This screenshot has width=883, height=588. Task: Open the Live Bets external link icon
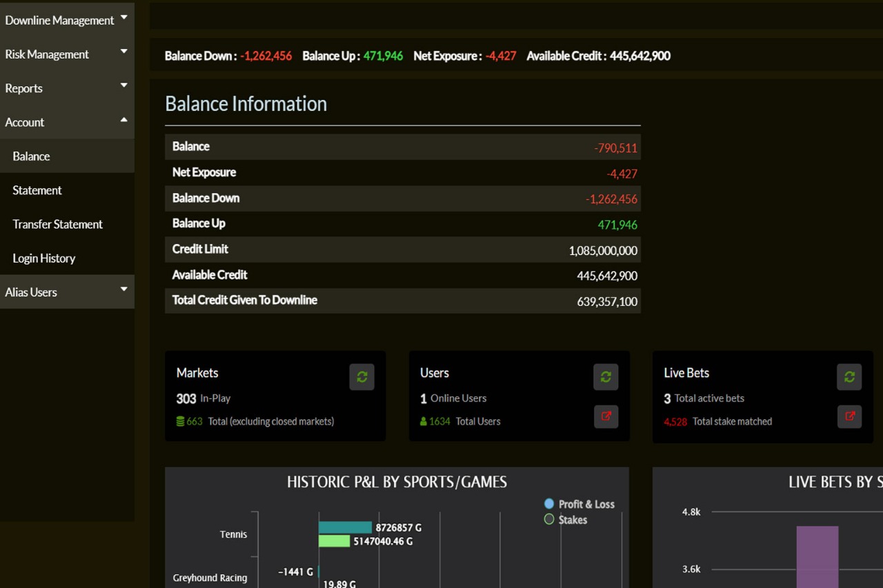[x=849, y=416]
